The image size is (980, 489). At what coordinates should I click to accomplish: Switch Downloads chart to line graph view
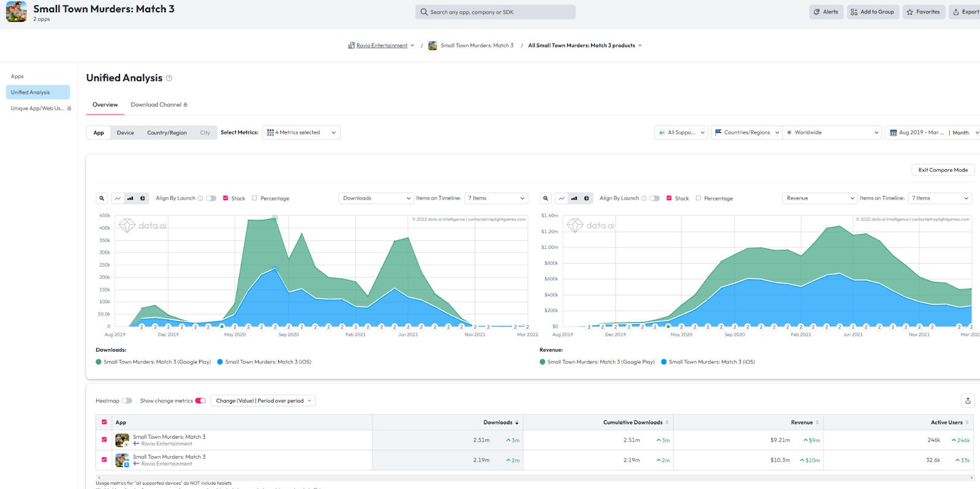(118, 199)
